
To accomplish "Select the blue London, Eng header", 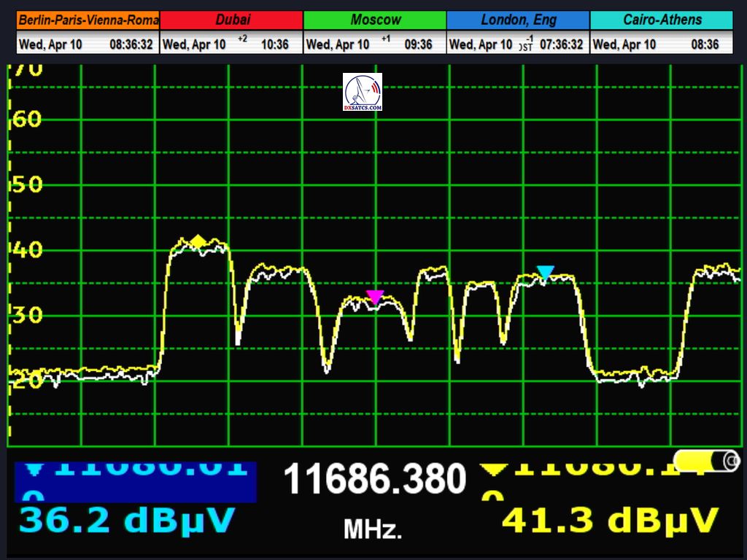I will coord(518,20).
